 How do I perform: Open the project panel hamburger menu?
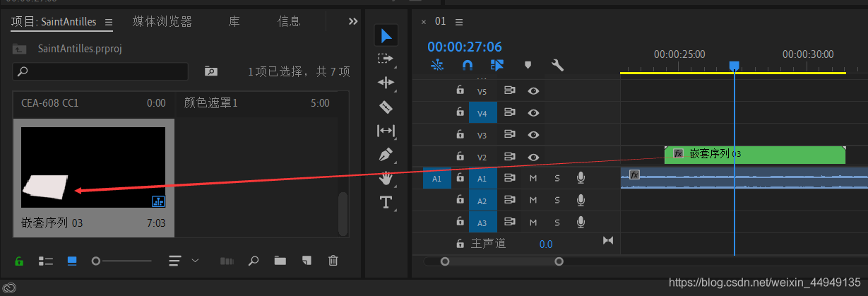point(109,22)
